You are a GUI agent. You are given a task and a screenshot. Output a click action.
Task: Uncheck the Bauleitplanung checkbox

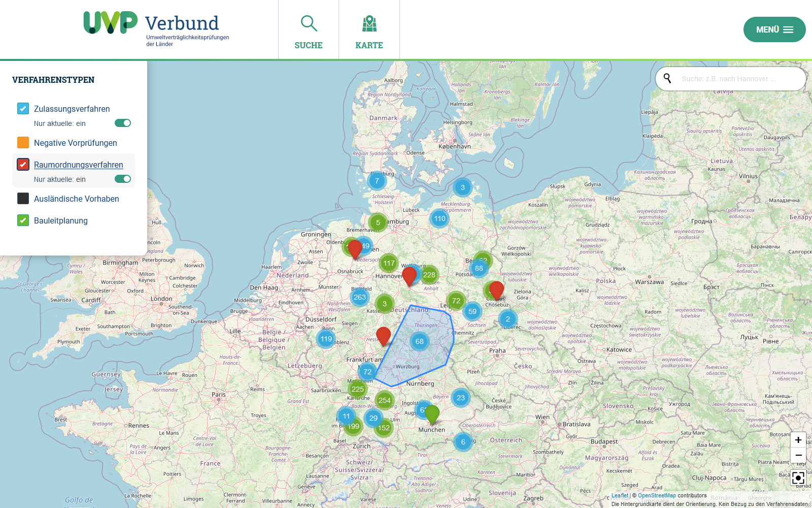pyautogui.click(x=23, y=220)
